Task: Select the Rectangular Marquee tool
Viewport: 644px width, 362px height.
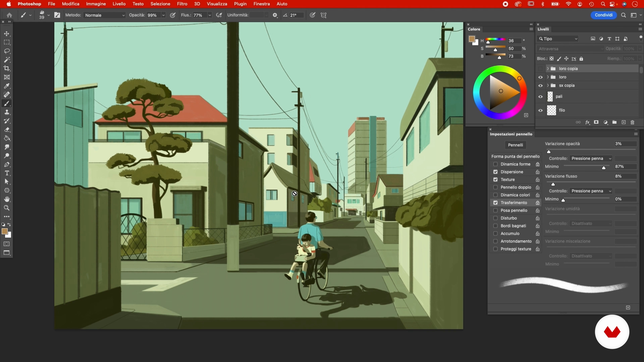Action: click(7, 42)
